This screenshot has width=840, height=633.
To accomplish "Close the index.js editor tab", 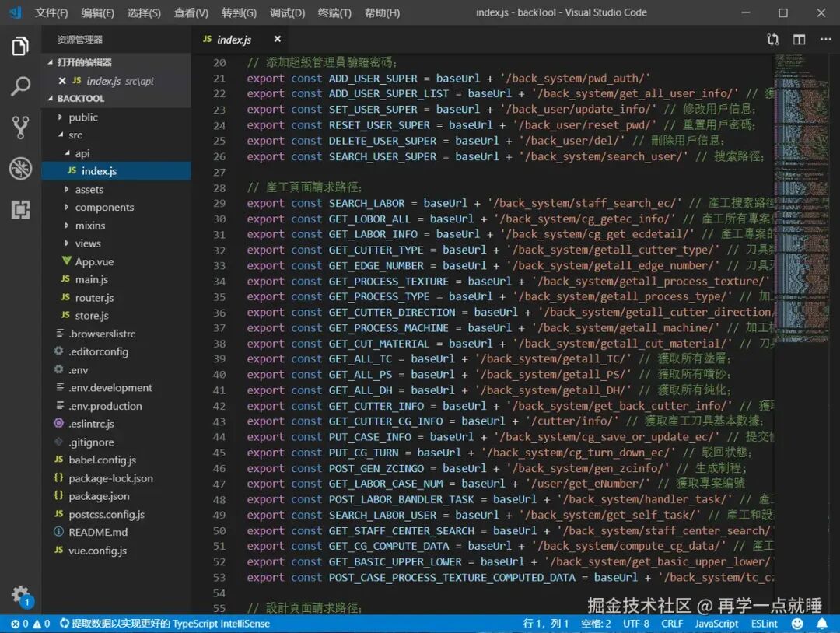I will tap(278, 39).
